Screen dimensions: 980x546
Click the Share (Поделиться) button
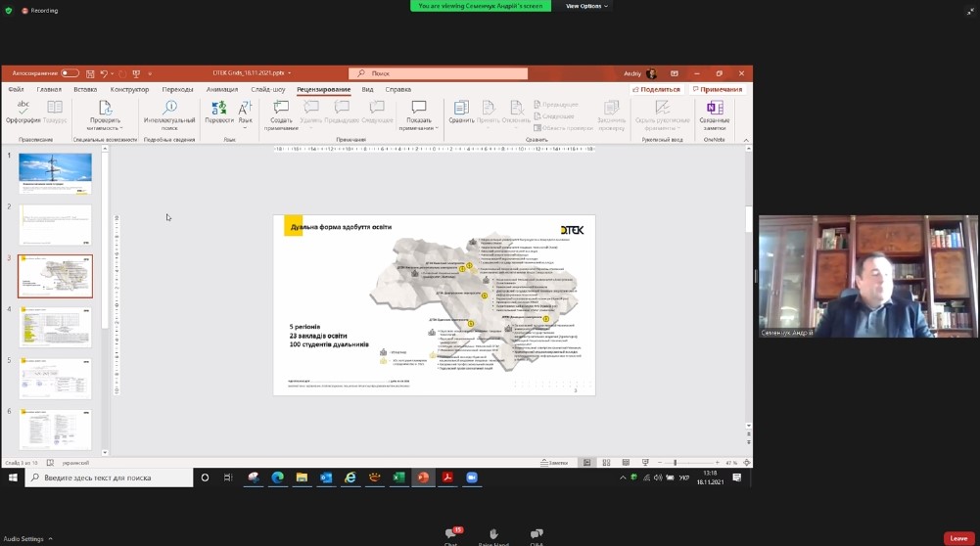tap(656, 89)
